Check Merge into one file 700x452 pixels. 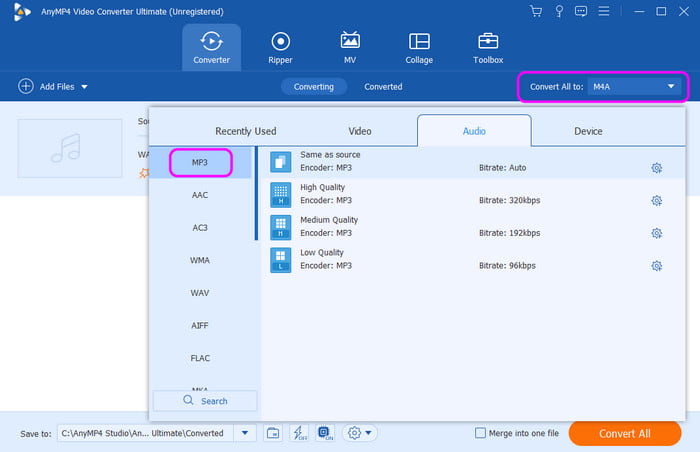coord(480,433)
